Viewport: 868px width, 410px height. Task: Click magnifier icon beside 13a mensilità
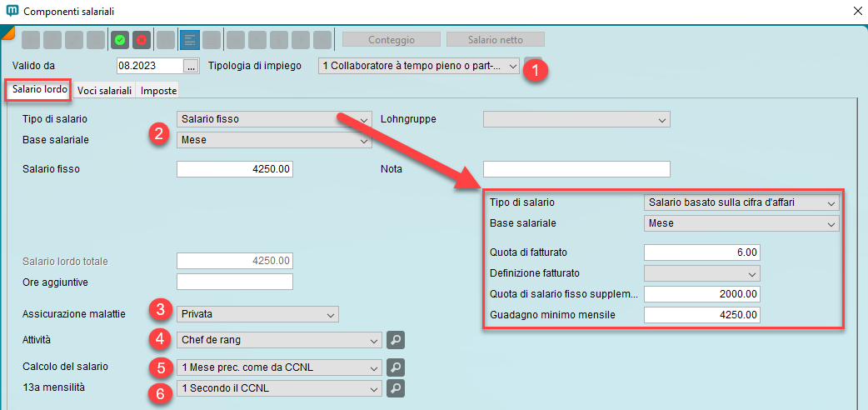point(396,387)
